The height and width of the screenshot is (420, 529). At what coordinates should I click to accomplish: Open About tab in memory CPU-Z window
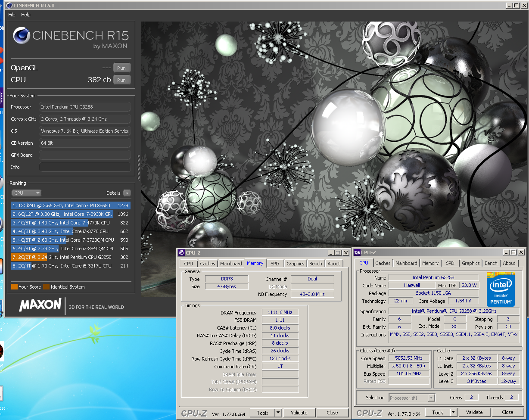pyautogui.click(x=334, y=264)
